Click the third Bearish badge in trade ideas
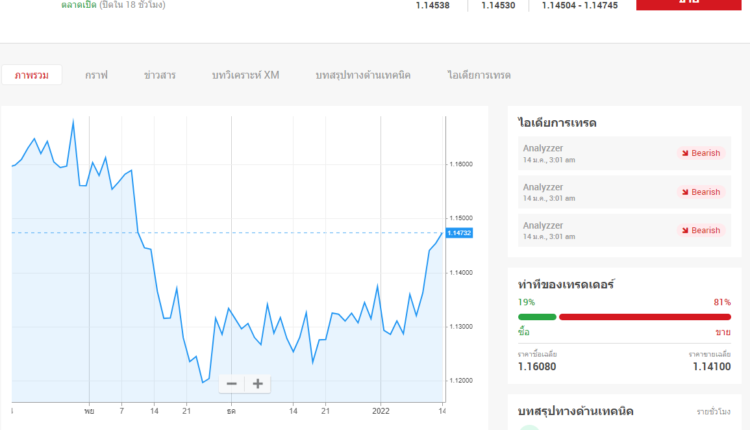The image size is (750, 430). [700, 230]
